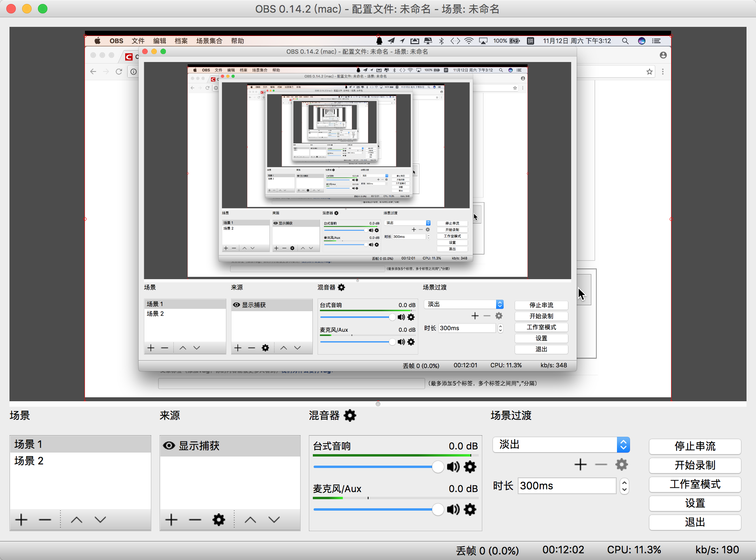Screen dimensions: 756x560
Task: Click 退出 button
Action: pos(695,522)
